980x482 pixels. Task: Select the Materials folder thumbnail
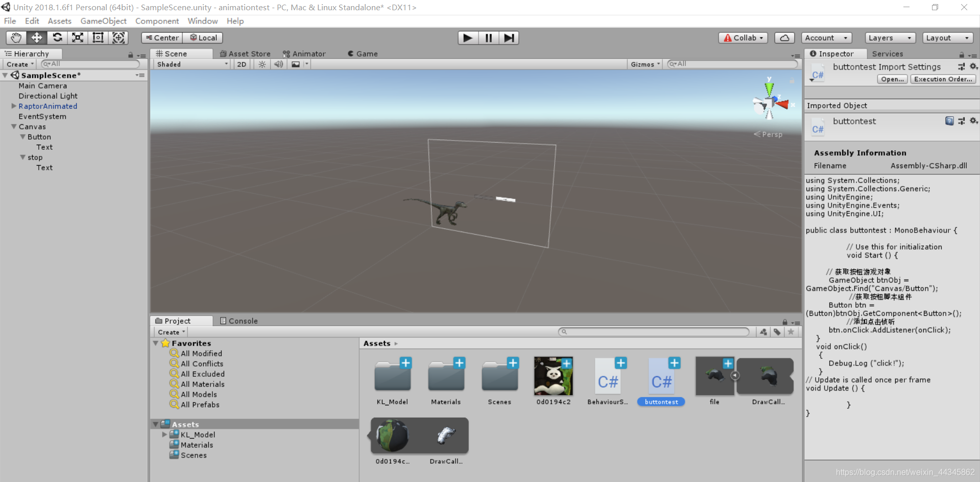point(446,376)
